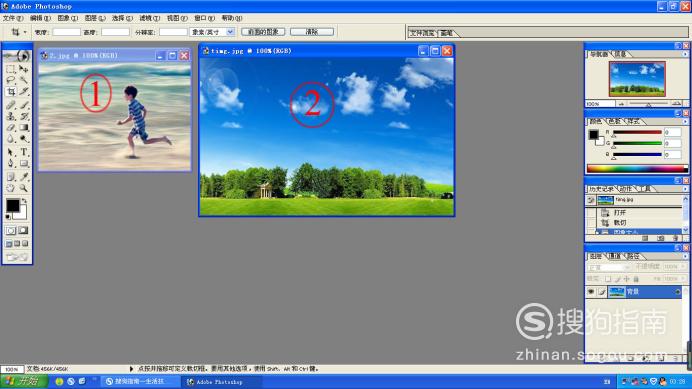Open the File (文件) menu
This screenshot has width=692, height=389.
point(12,18)
